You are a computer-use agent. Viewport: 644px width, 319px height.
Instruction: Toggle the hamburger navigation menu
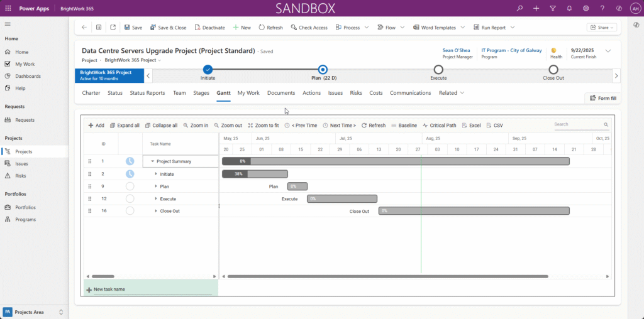(8, 24)
